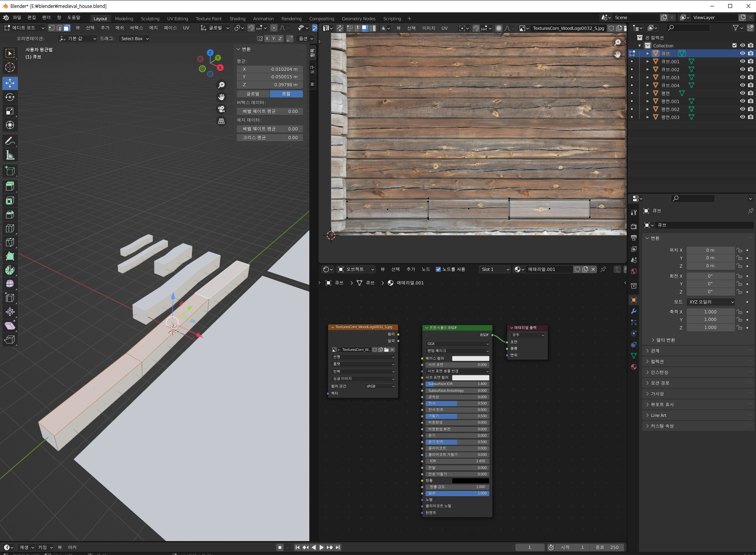Screen dimensions: 756x555
Task: Select the Inset Faces tool
Action: [x=10, y=201]
